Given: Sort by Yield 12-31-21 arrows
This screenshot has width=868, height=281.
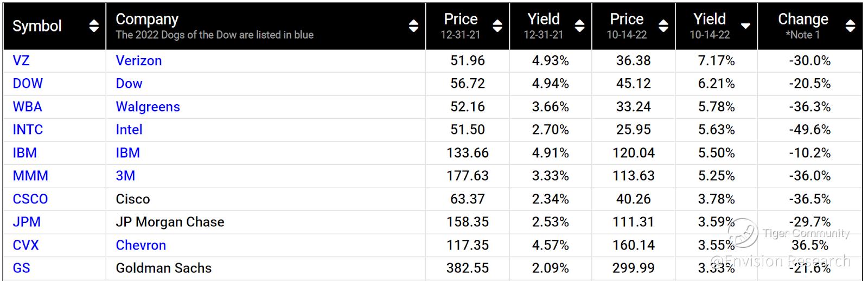Looking at the screenshot, I should coord(579,26).
